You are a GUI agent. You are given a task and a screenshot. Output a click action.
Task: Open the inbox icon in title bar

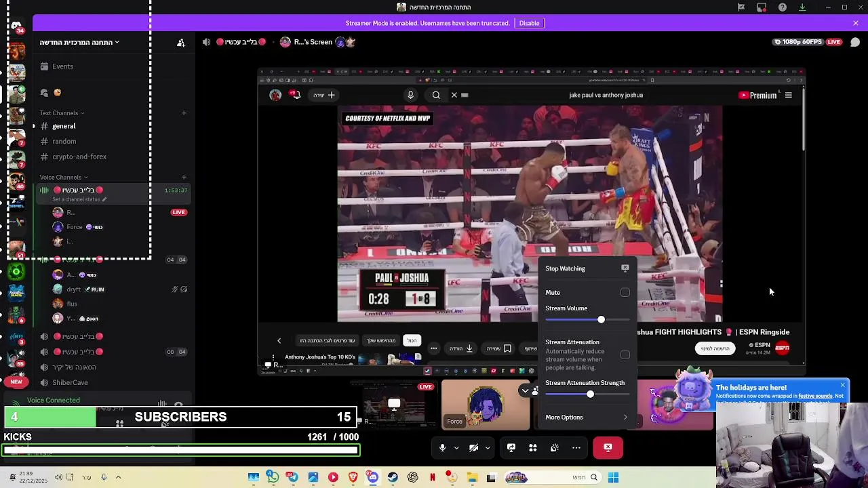tap(762, 7)
